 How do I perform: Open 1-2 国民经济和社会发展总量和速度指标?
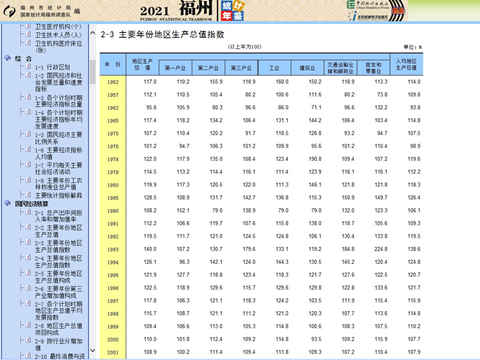pos(59,82)
